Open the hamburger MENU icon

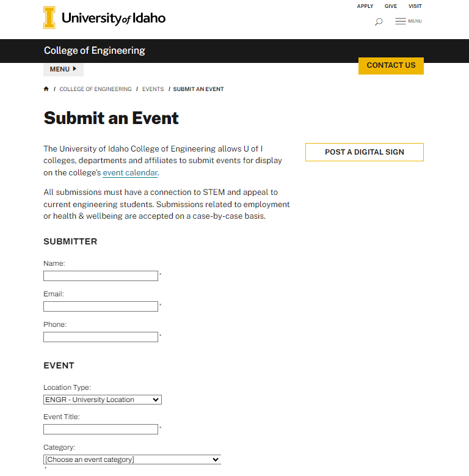coord(408,21)
